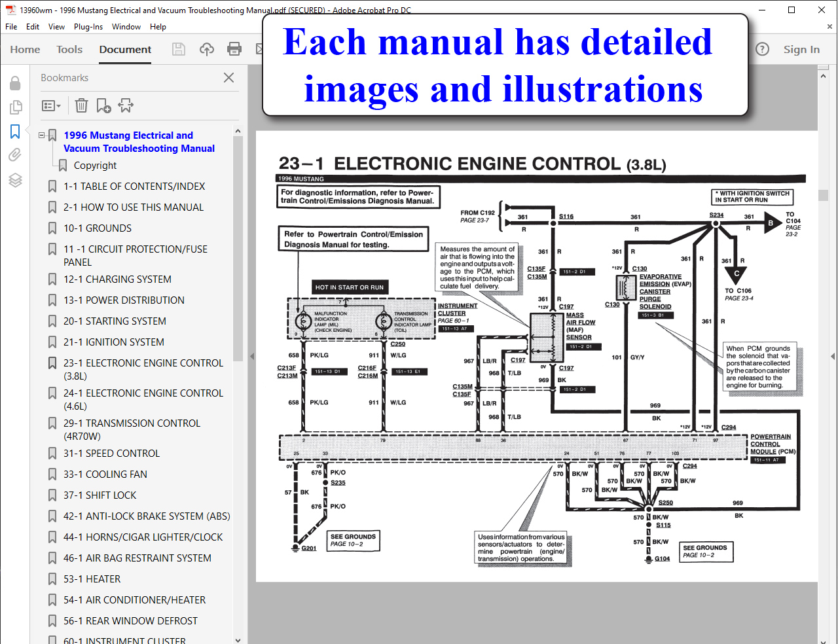Screen dimensions: 838x644
Task: Open the View menu
Action: pyautogui.click(x=56, y=27)
